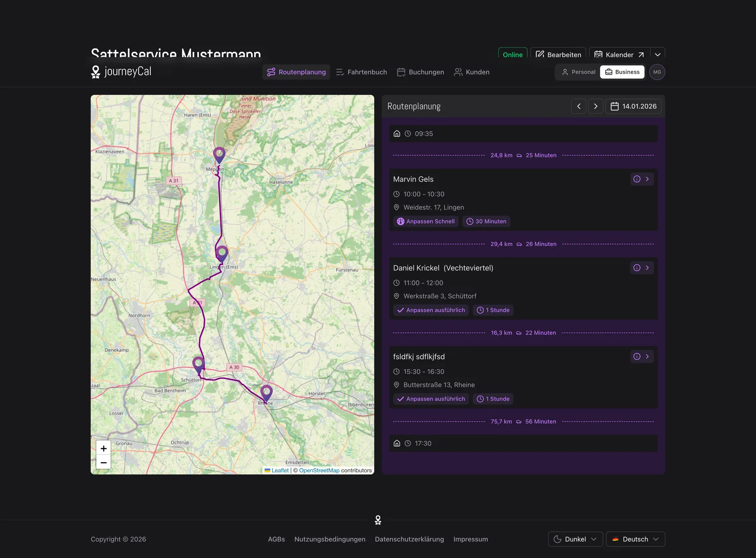Switch to Personal mode
The image size is (756, 558).
[x=578, y=72]
